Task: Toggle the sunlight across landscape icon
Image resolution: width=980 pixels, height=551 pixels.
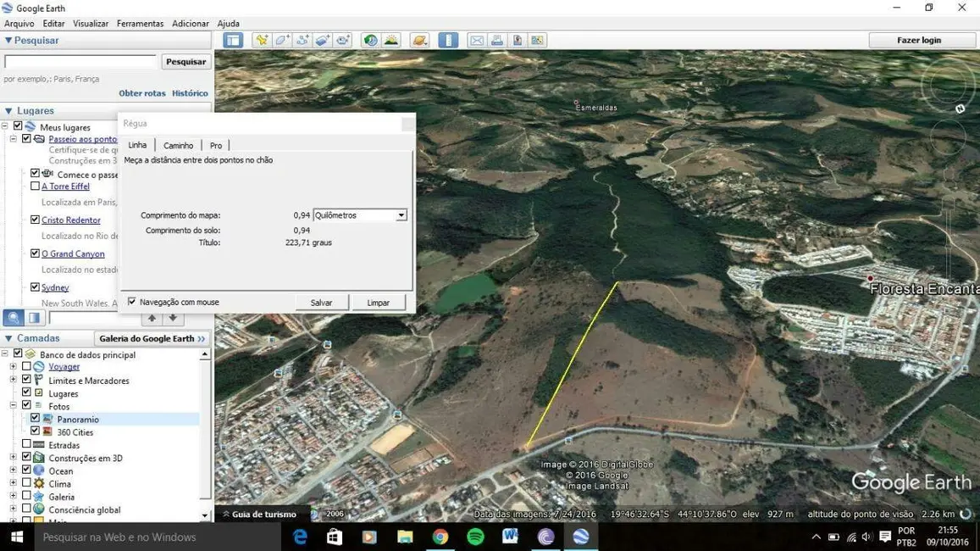Action: (390, 40)
